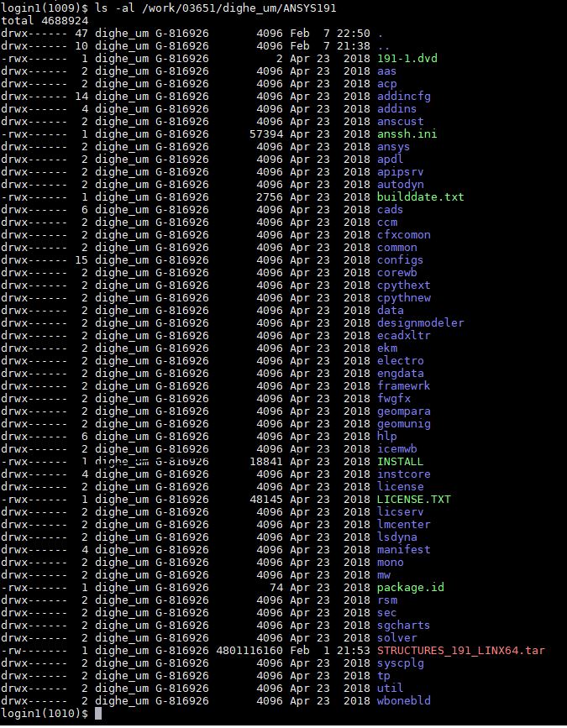Image resolution: width=567 pixels, height=728 pixels.
Task: Select the ekm folder name
Action: point(387,348)
